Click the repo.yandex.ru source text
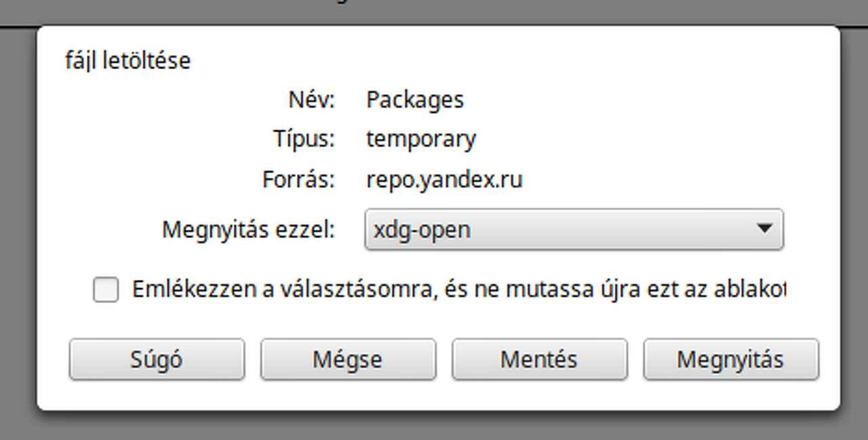 (x=444, y=180)
